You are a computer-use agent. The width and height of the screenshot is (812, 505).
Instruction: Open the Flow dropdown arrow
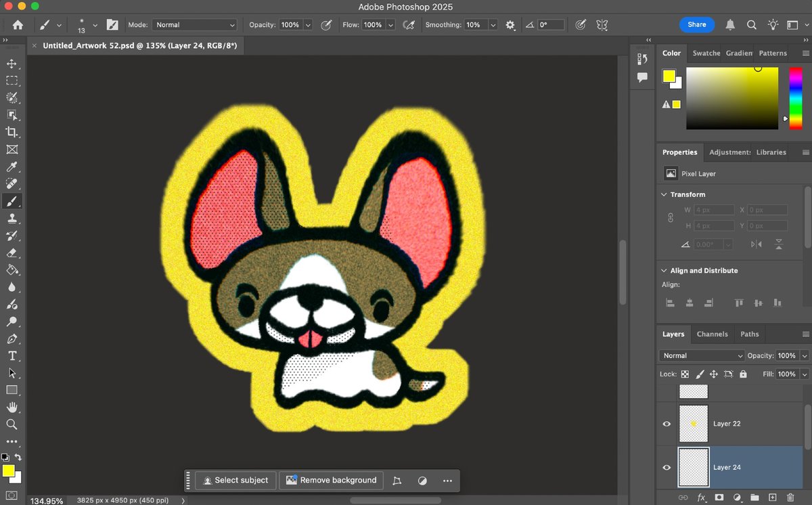tap(390, 25)
